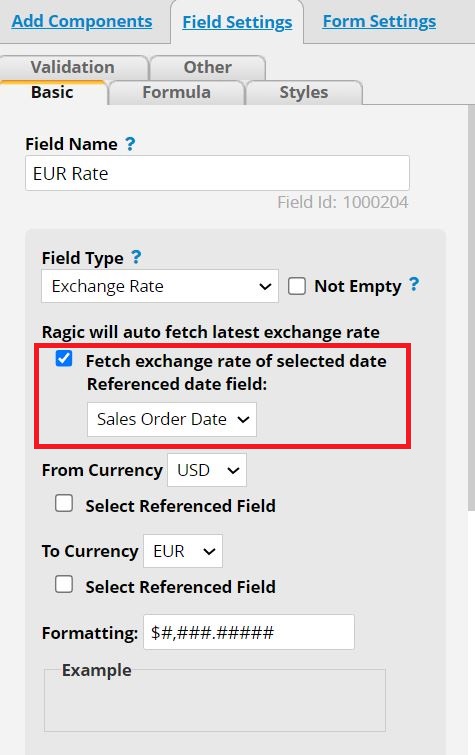Select the Field Settings tab
Screen dimensions: 475x755
point(237,22)
